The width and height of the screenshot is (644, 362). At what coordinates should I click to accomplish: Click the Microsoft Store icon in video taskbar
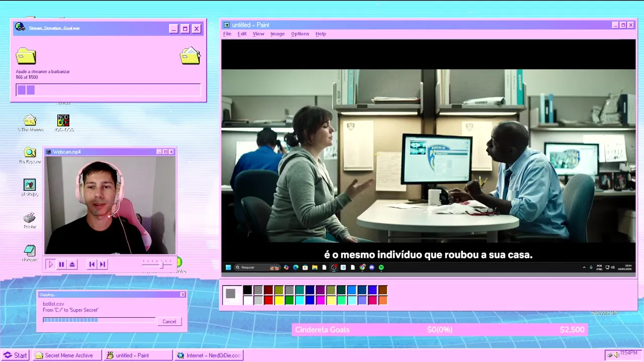305,267
